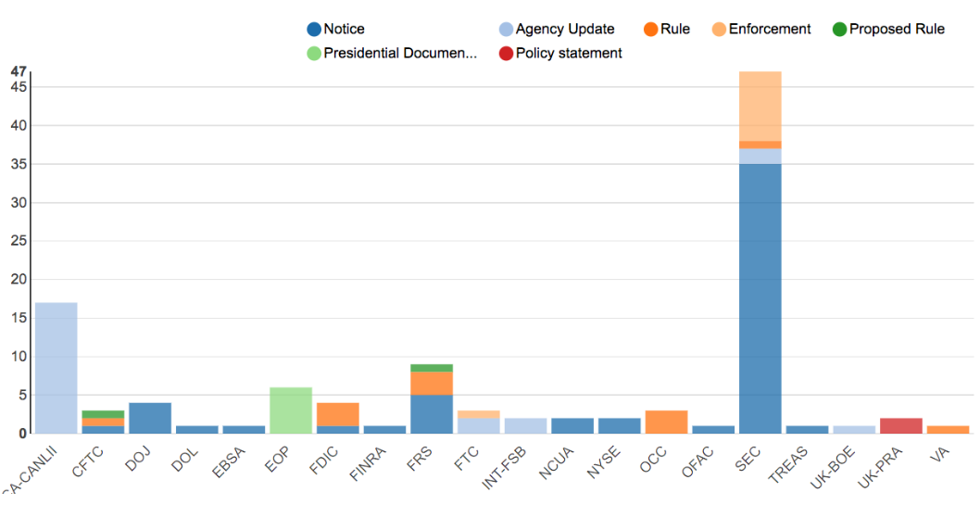Select the CFTC Notice bar segment
The width and height of the screenshot is (980, 505).
(x=103, y=430)
